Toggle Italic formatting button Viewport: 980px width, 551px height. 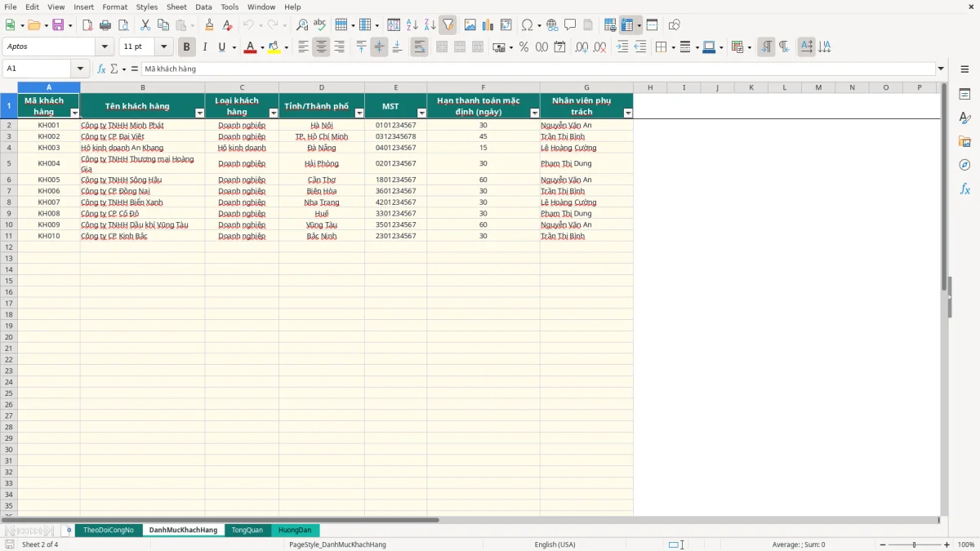coord(204,47)
